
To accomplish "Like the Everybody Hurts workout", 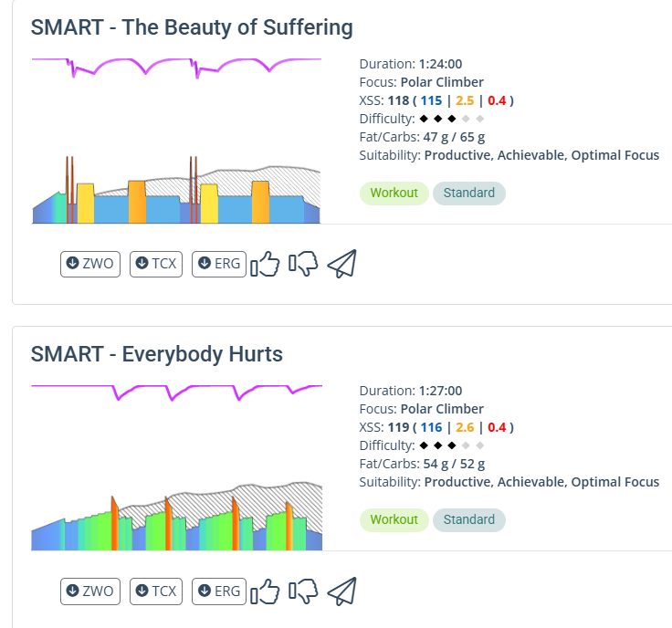I will tap(265, 591).
